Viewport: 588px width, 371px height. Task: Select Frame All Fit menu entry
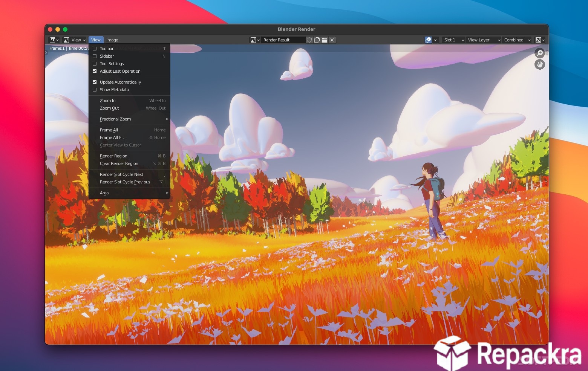point(129,137)
